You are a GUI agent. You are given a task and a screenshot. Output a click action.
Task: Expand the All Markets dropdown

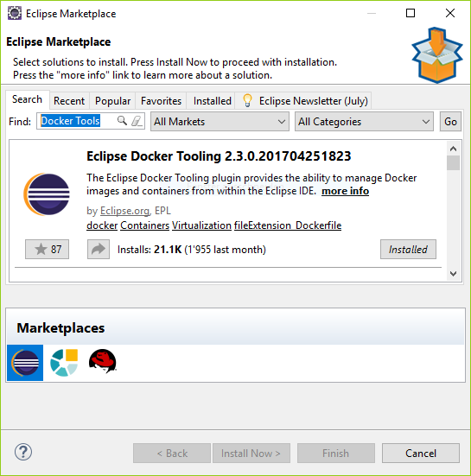[x=220, y=122]
